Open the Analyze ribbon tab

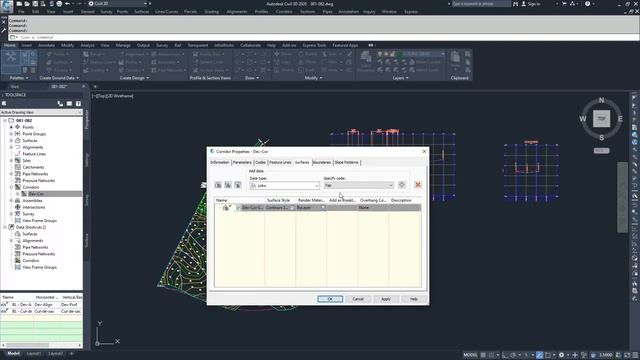pyautogui.click(x=87, y=45)
